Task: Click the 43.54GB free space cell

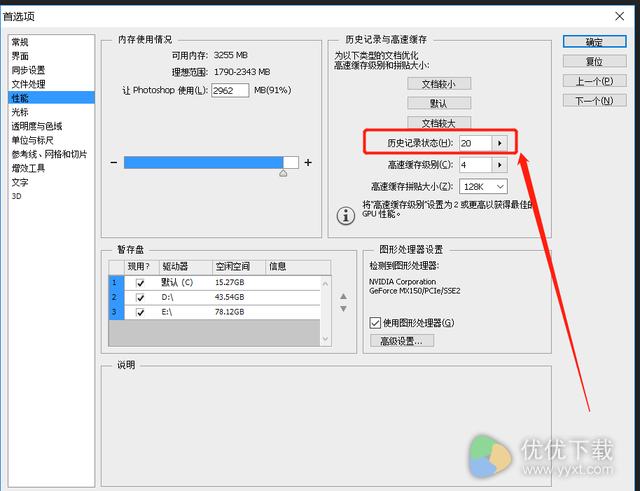Action: point(229,297)
